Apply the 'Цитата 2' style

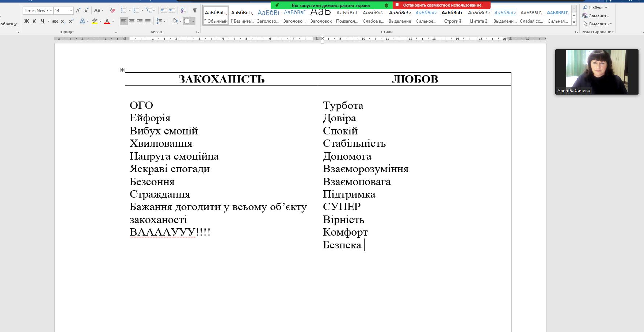tap(479, 16)
